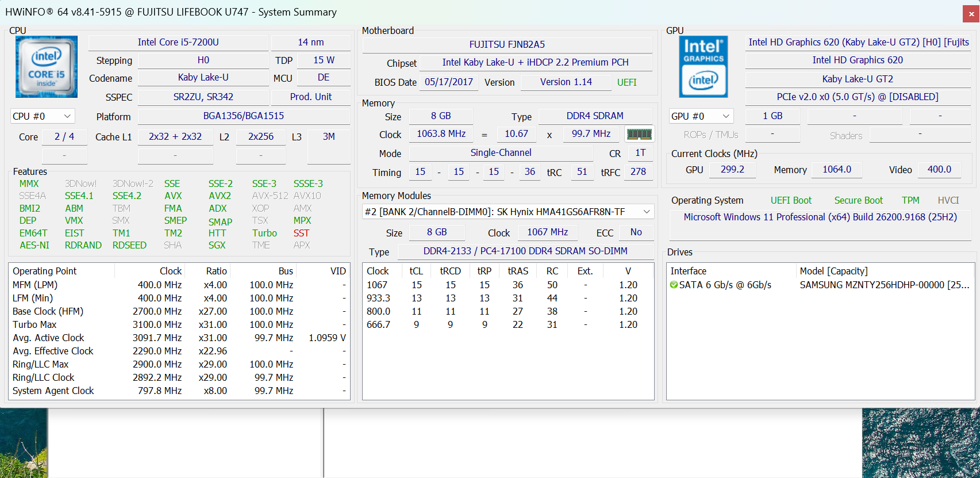This screenshot has height=478, width=980.
Task: Expand the memory module selection dropdown
Action: tap(508, 212)
